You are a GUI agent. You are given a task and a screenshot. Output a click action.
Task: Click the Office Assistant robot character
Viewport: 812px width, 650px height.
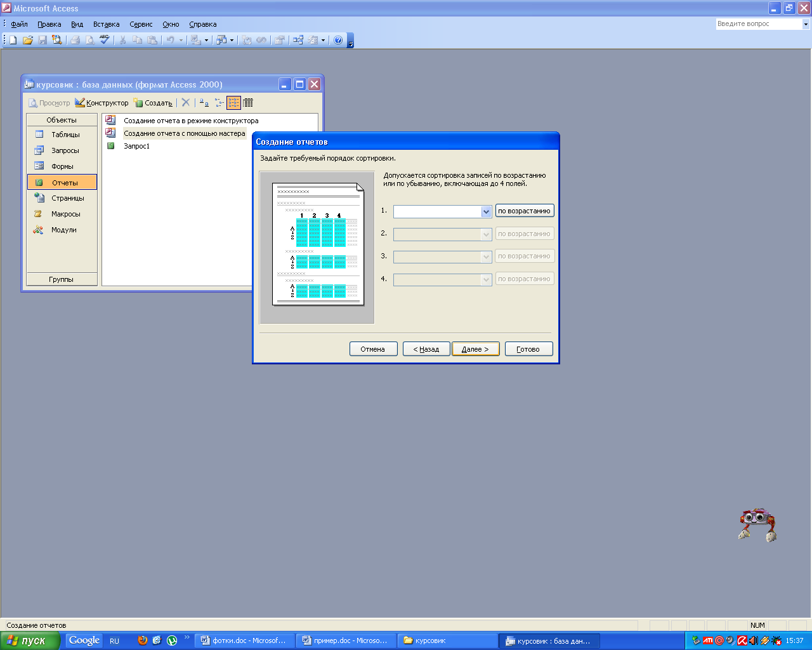point(757,524)
